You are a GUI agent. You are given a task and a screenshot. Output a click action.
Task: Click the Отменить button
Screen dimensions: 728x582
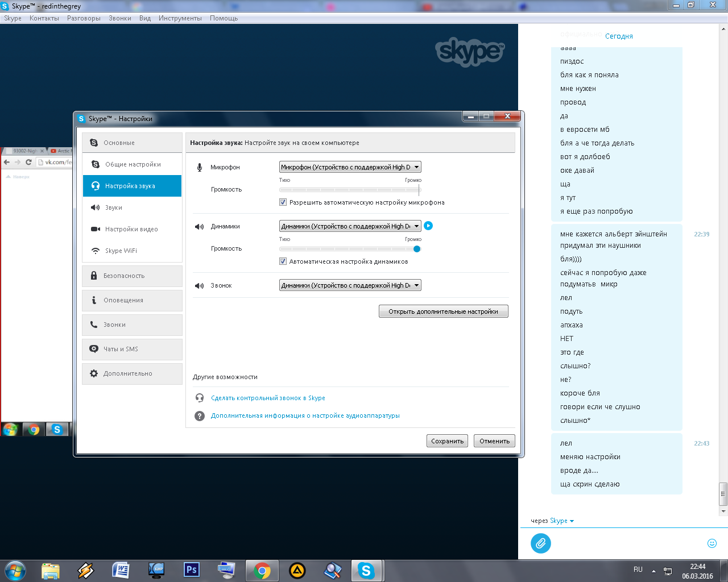click(494, 441)
